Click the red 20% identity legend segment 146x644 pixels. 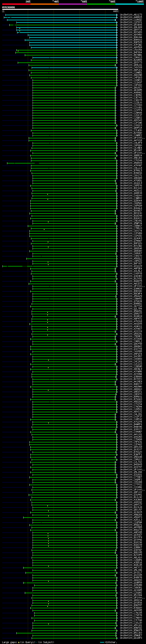pyautogui.click(x=16, y=4)
